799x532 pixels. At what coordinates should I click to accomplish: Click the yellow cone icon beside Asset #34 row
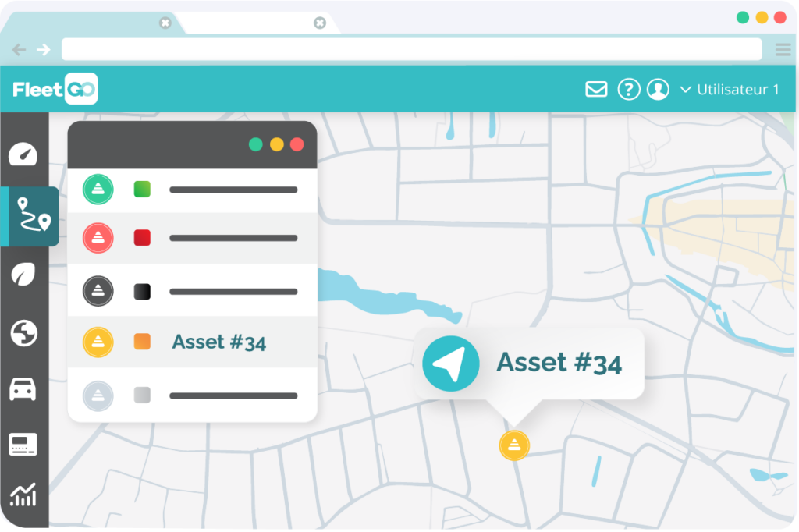(x=98, y=342)
